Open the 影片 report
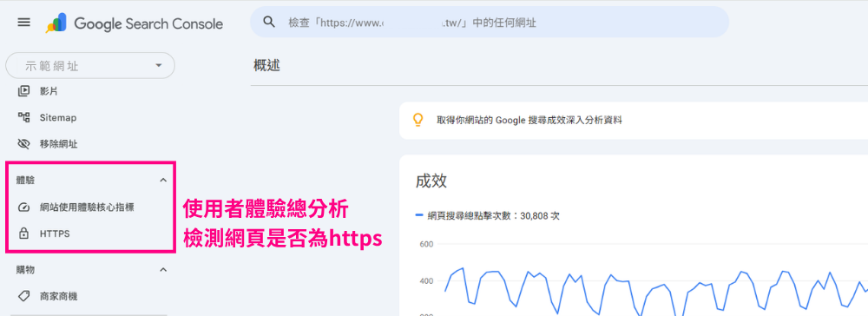This screenshot has width=868, height=316. pyautogui.click(x=49, y=91)
